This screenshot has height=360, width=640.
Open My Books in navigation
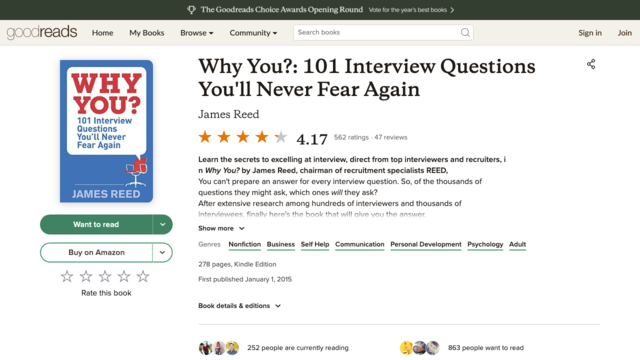pyautogui.click(x=147, y=33)
